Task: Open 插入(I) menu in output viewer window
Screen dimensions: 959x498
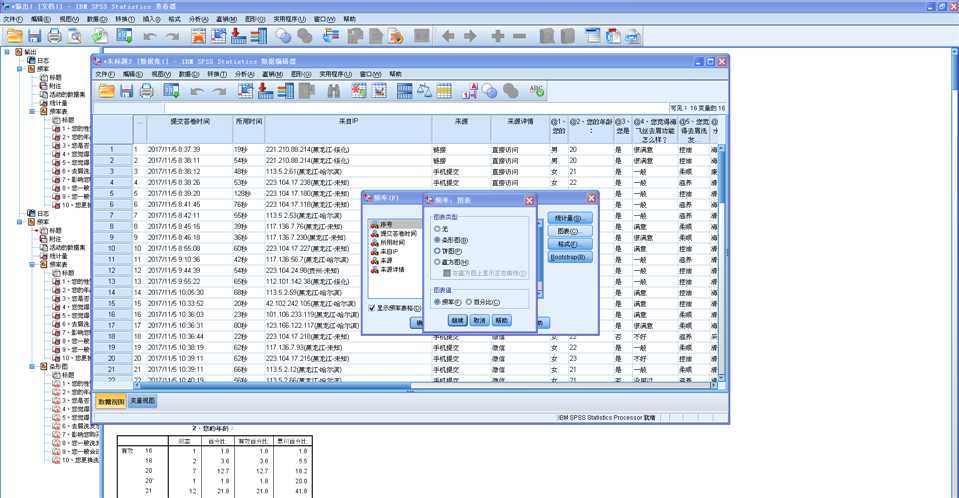Action: point(151,20)
